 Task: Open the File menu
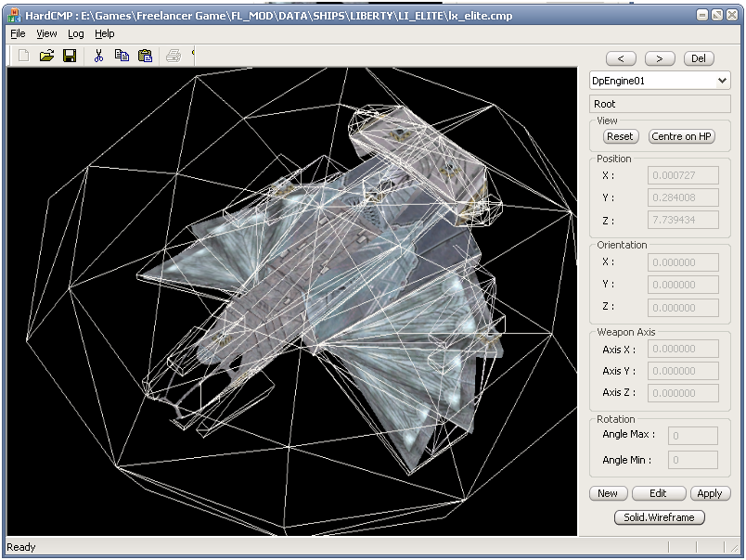tap(18, 33)
